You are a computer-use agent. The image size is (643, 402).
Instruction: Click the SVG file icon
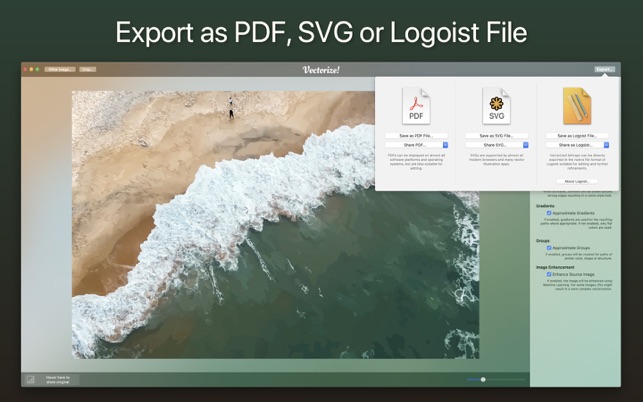[x=496, y=106]
